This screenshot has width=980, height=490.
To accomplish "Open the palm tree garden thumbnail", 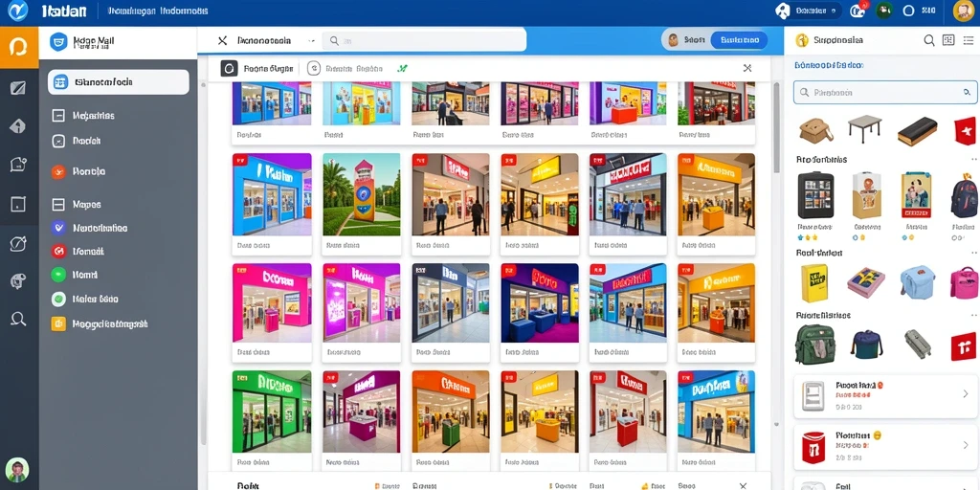I will coord(361,194).
